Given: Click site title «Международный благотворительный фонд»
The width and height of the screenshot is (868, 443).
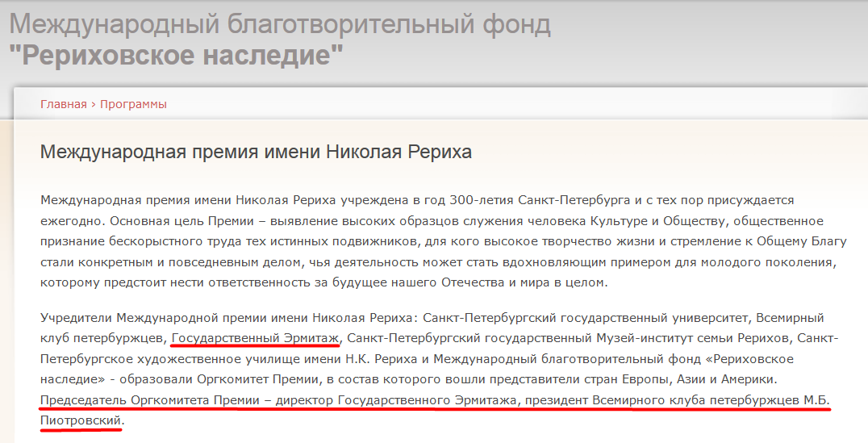Looking at the screenshot, I should click(280, 24).
